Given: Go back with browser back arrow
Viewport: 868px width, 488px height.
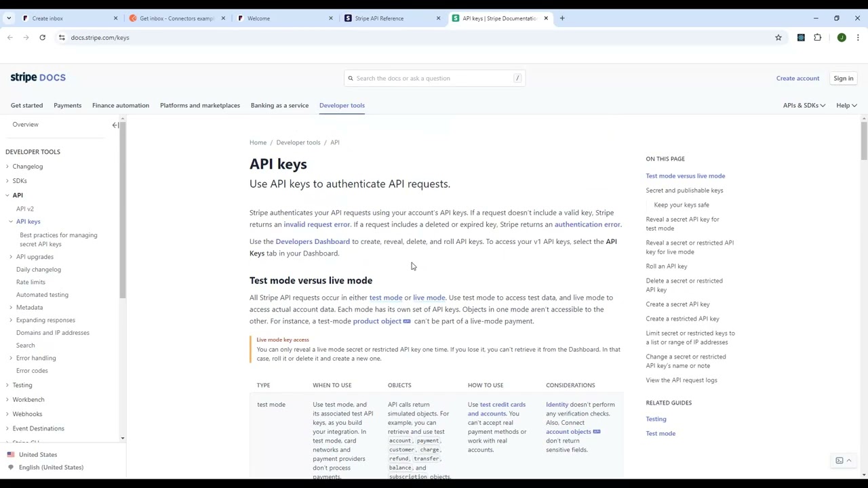Looking at the screenshot, I should (9, 37).
